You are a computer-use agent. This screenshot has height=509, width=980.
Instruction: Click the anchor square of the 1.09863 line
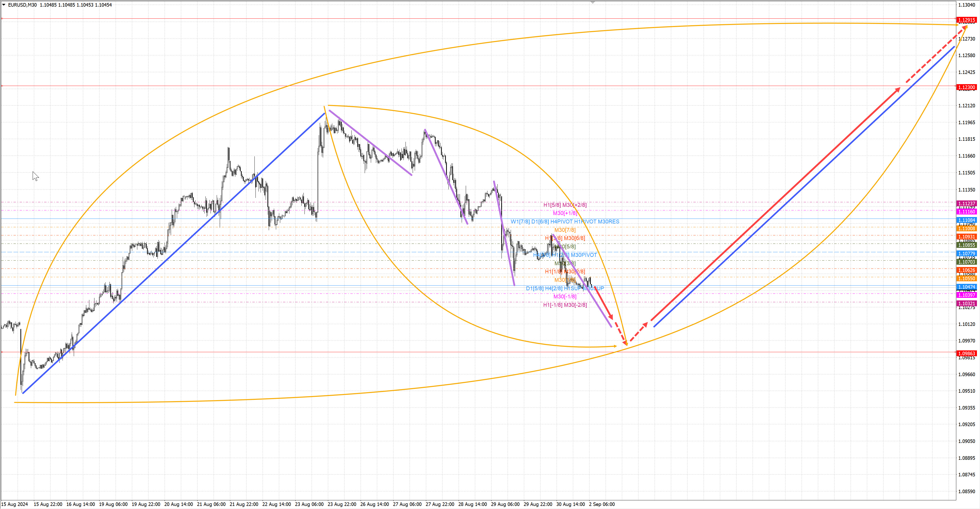tap(2, 352)
